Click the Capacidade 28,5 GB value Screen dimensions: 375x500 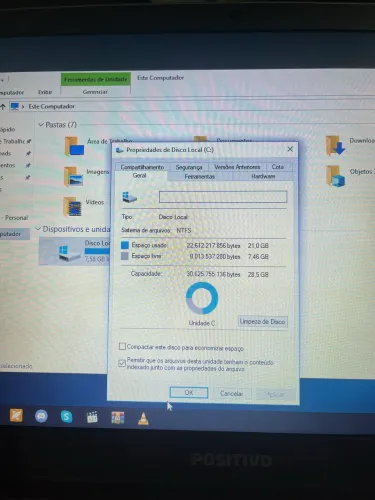click(x=258, y=275)
